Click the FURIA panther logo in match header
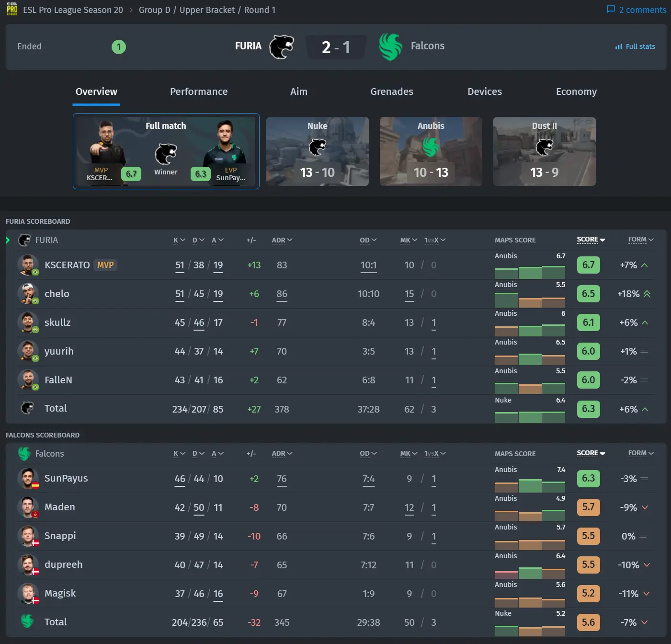671x644 pixels. (282, 46)
